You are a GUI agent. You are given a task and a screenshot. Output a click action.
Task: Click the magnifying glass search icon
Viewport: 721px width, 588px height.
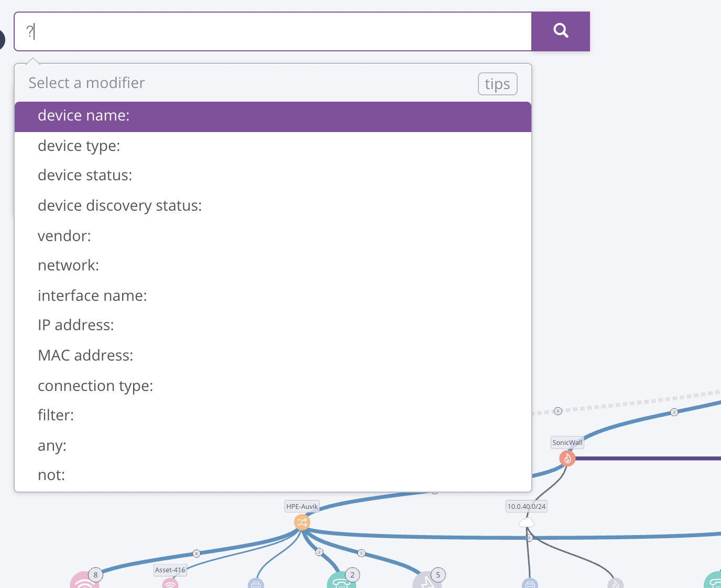[561, 31]
